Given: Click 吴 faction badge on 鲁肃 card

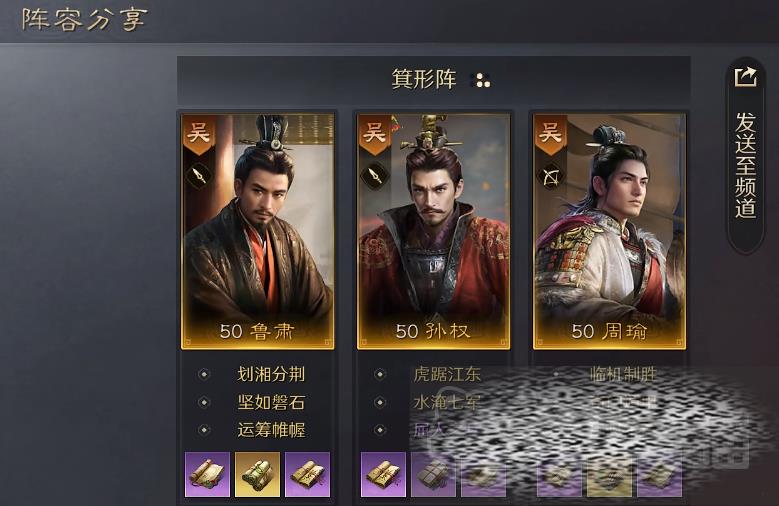Looking at the screenshot, I should click(x=198, y=133).
